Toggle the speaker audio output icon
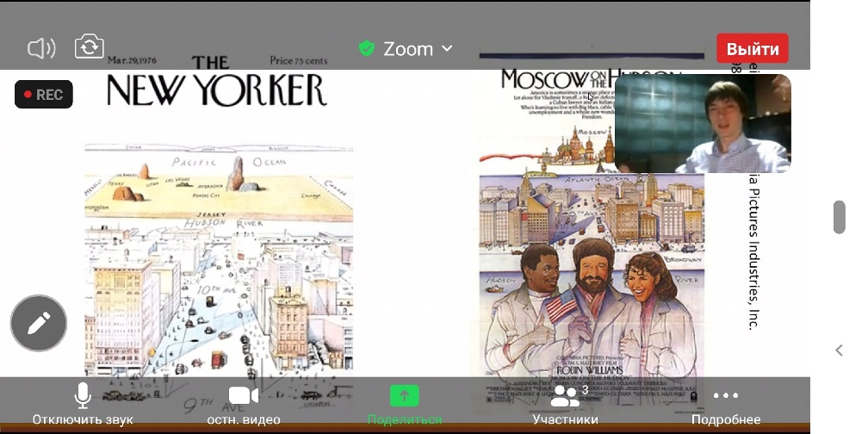868x434 pixels. [x=41, y=49]
